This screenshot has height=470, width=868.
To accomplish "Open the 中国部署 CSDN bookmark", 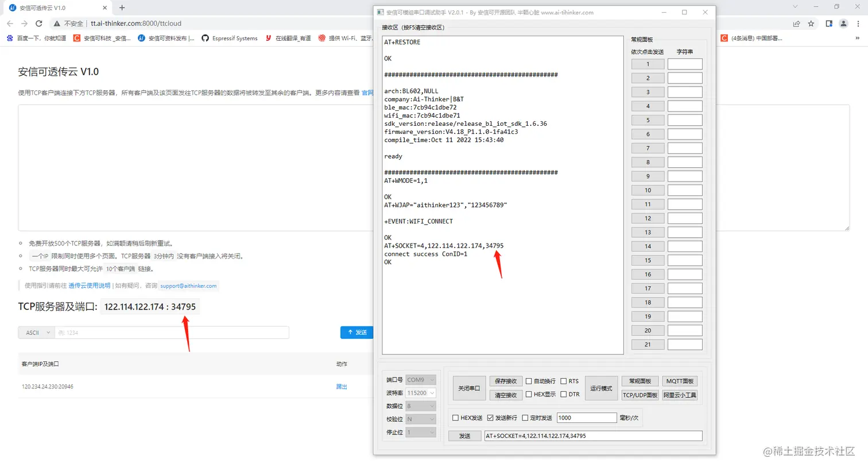I will coord(751,38).
